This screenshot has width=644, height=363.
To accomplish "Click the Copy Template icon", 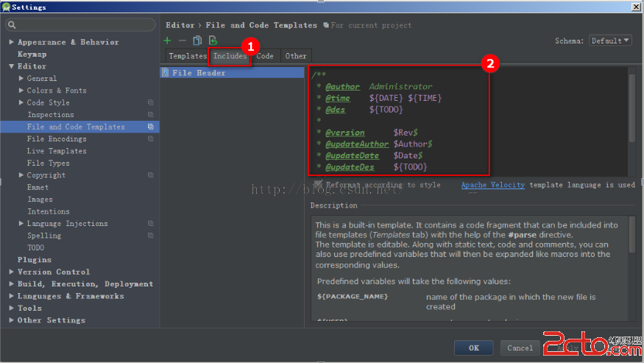I will click(197, 40).
